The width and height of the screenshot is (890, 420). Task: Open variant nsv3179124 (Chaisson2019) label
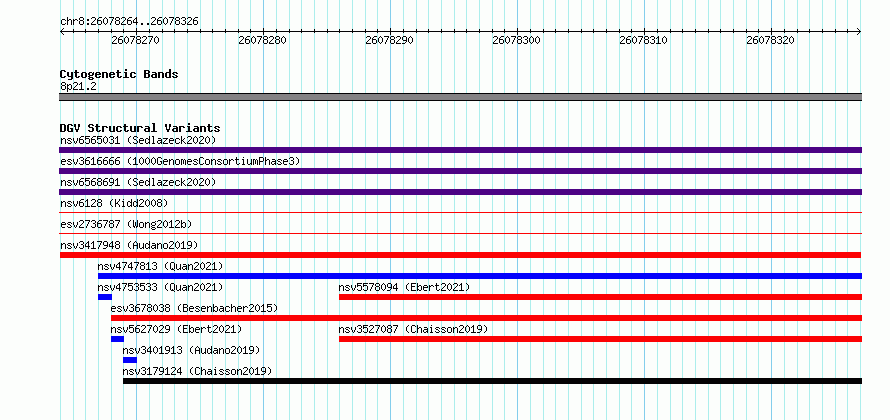point(197,371)
